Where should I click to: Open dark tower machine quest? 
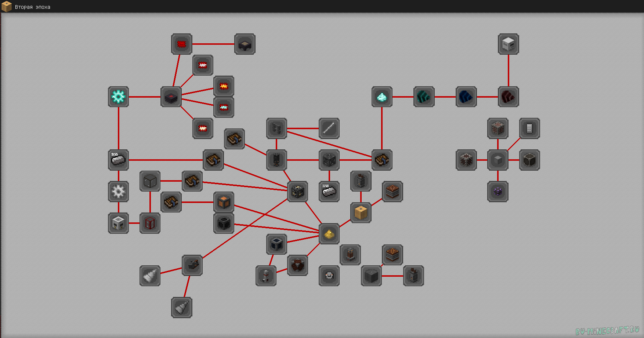(x=276, y=160)
